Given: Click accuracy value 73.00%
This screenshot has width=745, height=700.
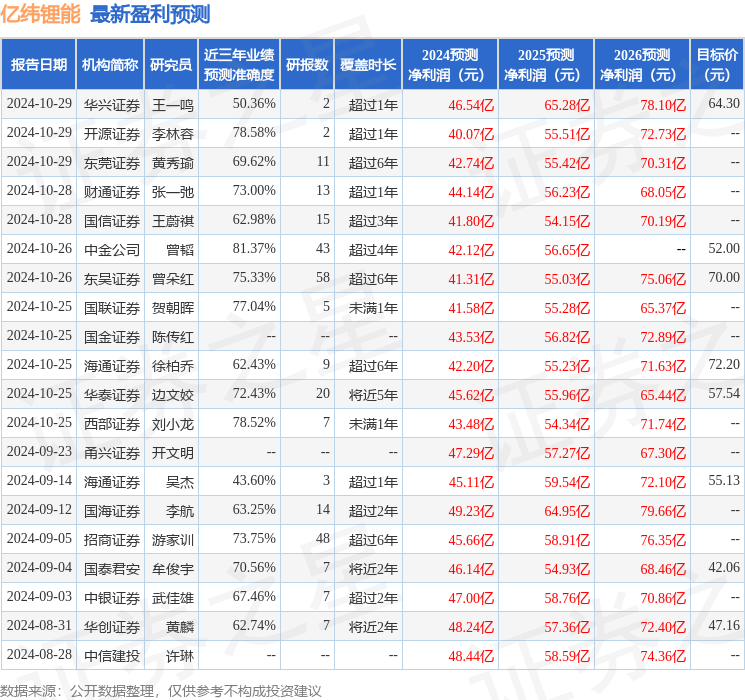Looking at the screenshot, I should 254,191.
